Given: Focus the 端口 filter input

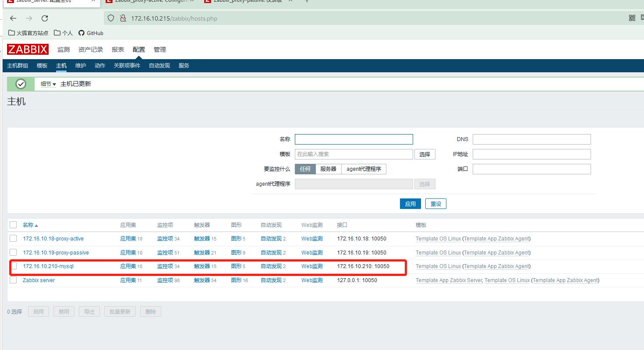Looking at the screenshot, I should (x=532, y=169).
